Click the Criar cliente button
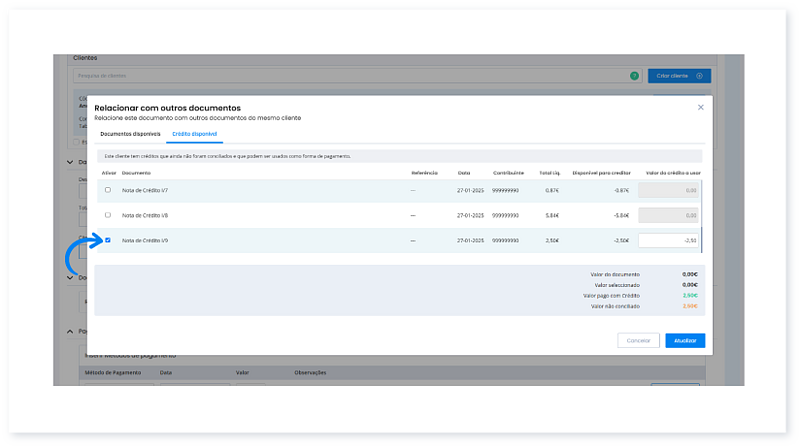Image resolution: width=800 pixels, height=447 pixels. click(x=678, y=76)
